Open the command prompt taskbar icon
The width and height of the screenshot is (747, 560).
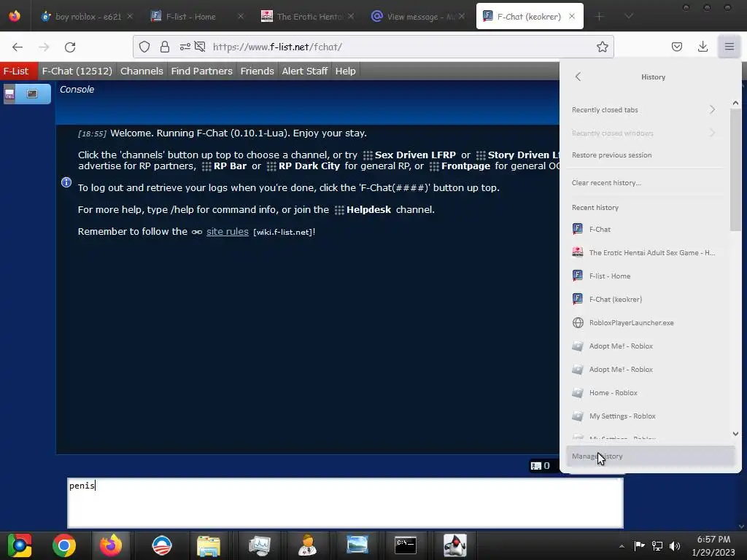point(406,545)
